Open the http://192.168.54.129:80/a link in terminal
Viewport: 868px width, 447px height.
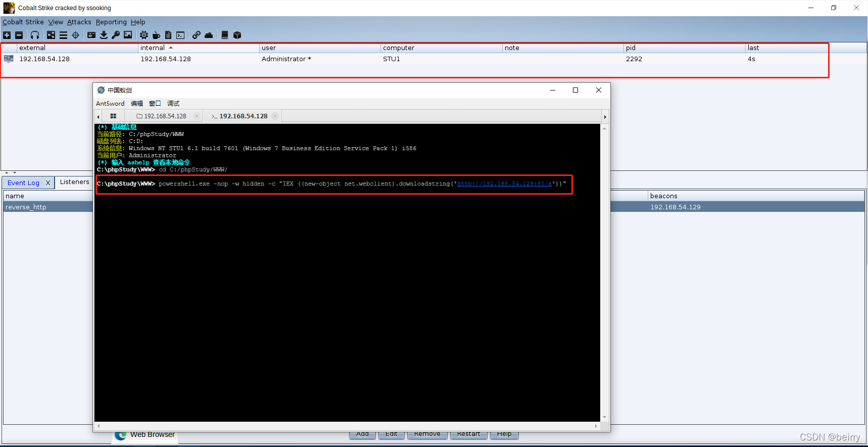pyautogui.click(x=504, y=184)
